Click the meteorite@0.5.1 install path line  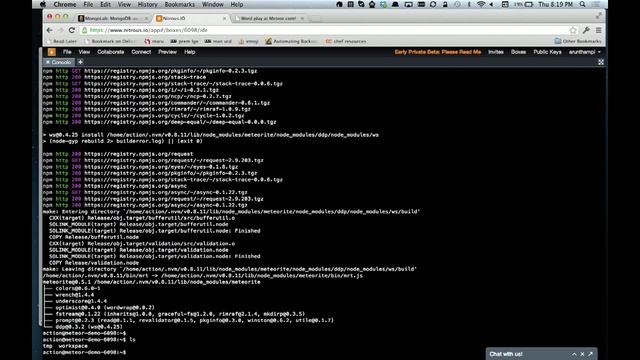click(151, 282)
